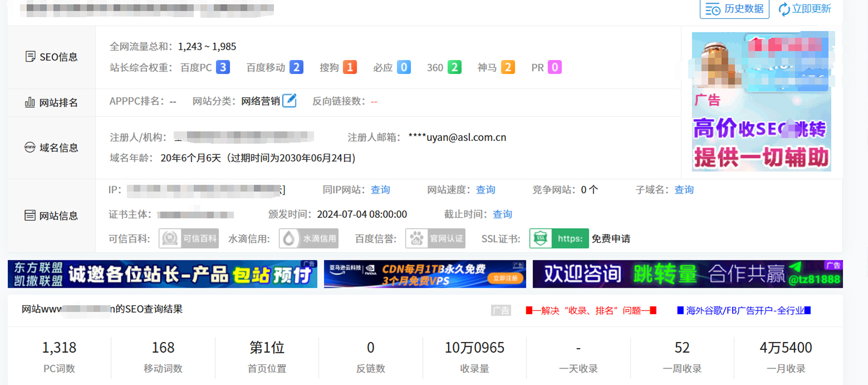Click the 收录量 value 10万0965
868x385 pixels.
tap(475, 348)
